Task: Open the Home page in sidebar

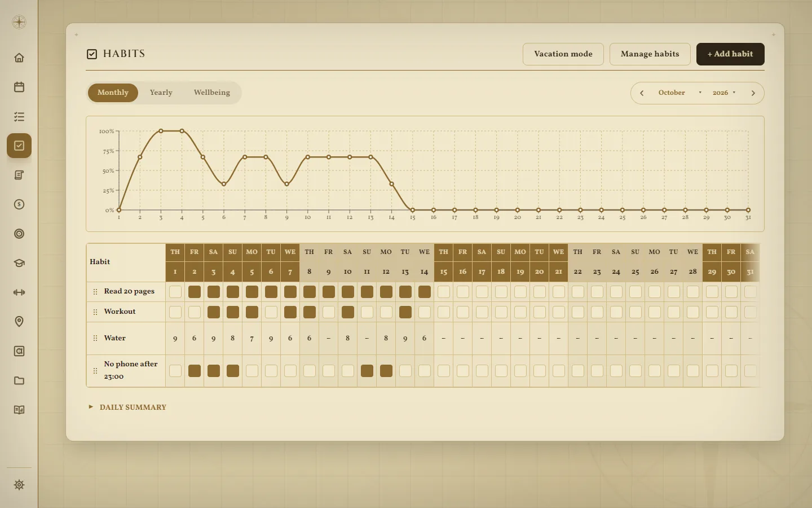Action: (x=19, y=58)
